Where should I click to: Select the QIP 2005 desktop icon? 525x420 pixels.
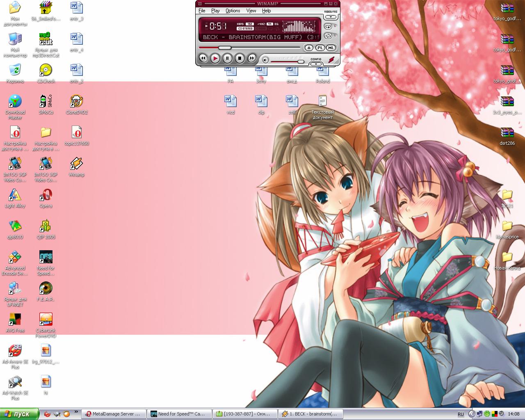coord(46,229)
